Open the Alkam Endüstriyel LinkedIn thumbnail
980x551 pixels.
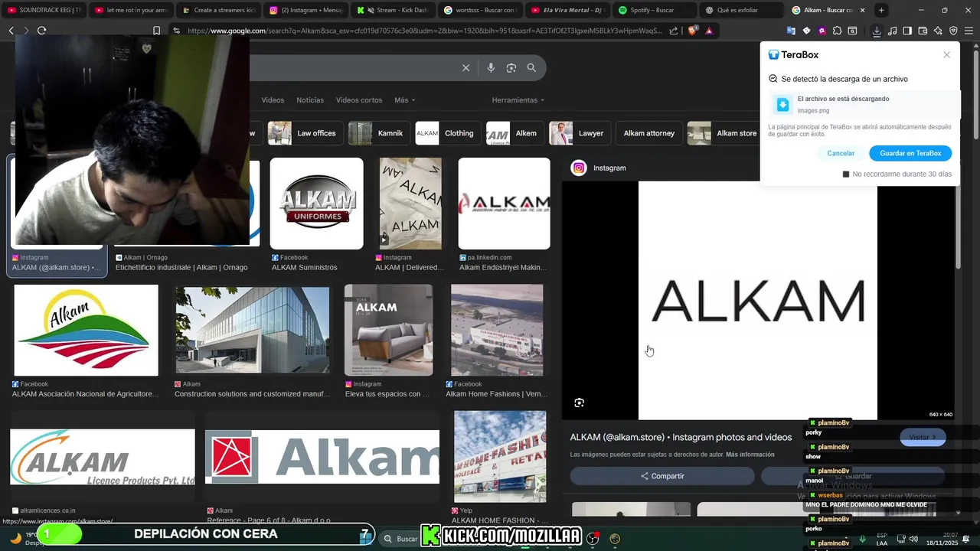(x=504, y=204)
